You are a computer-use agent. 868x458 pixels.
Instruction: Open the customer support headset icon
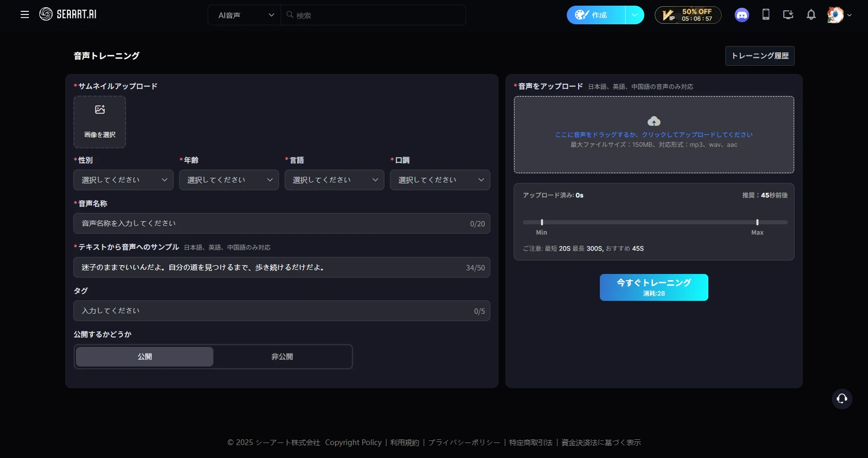[842, 399]
